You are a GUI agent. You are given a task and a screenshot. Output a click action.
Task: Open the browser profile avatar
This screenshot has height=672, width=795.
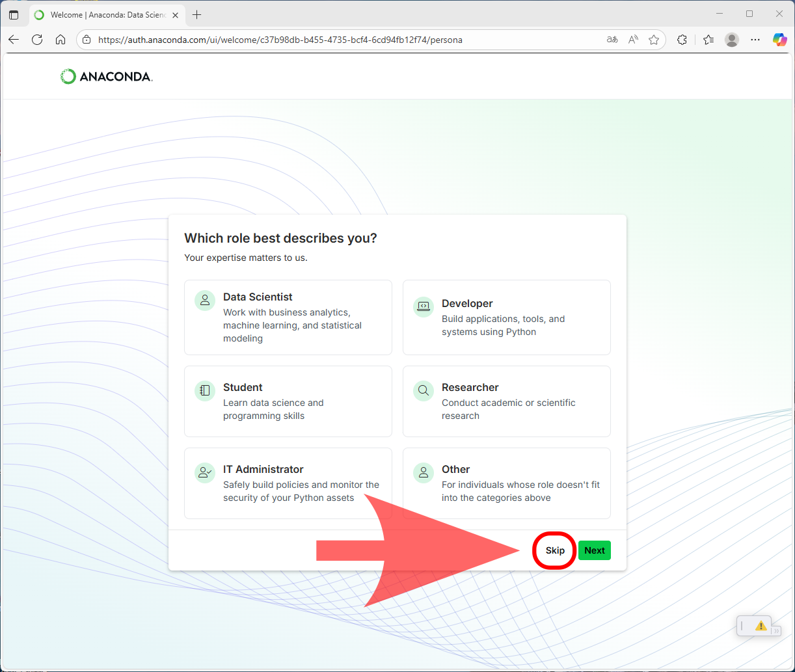tap(732, 40)
